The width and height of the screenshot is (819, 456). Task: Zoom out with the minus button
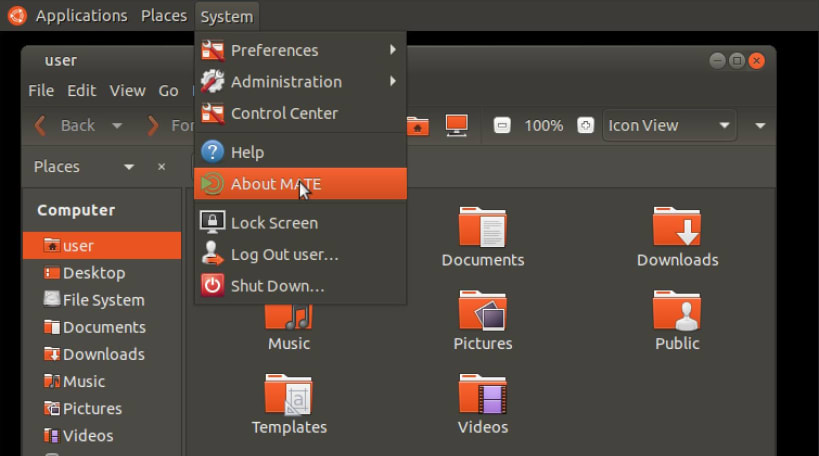[x=502, y=125]
